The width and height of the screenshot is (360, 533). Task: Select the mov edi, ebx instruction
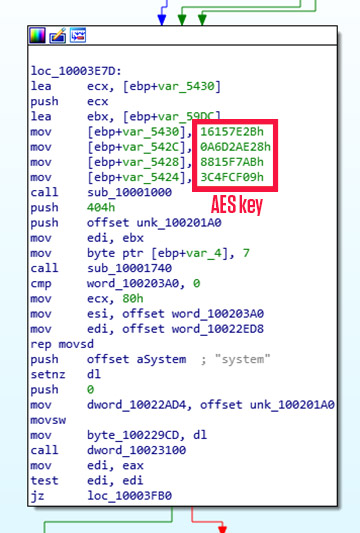point(87,238)
